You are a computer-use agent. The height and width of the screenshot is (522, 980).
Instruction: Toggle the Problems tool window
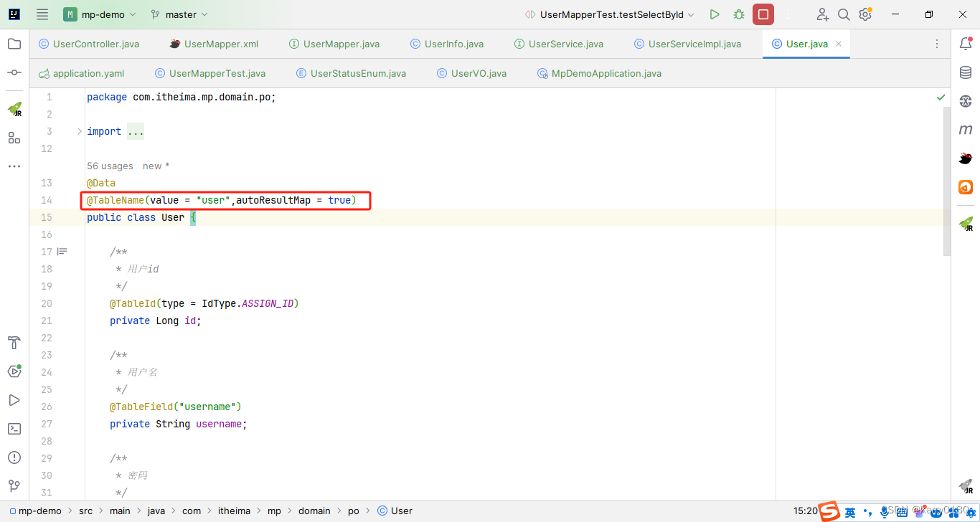coord(14,457)
